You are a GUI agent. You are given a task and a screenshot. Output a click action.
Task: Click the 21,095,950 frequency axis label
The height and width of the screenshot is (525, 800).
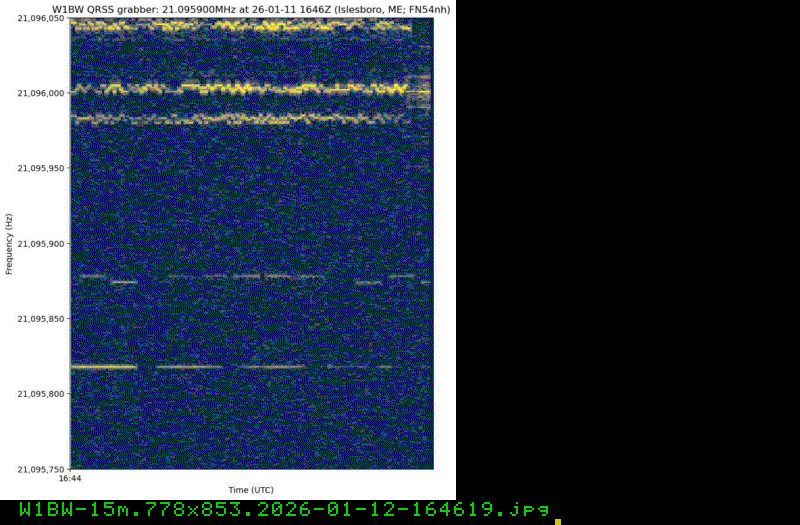coord(41,168)
